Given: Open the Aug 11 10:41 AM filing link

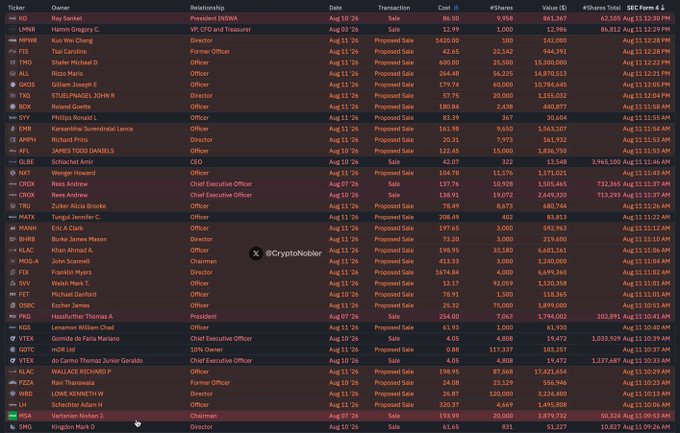Looking at the screenshot, I should pos(646,317).
